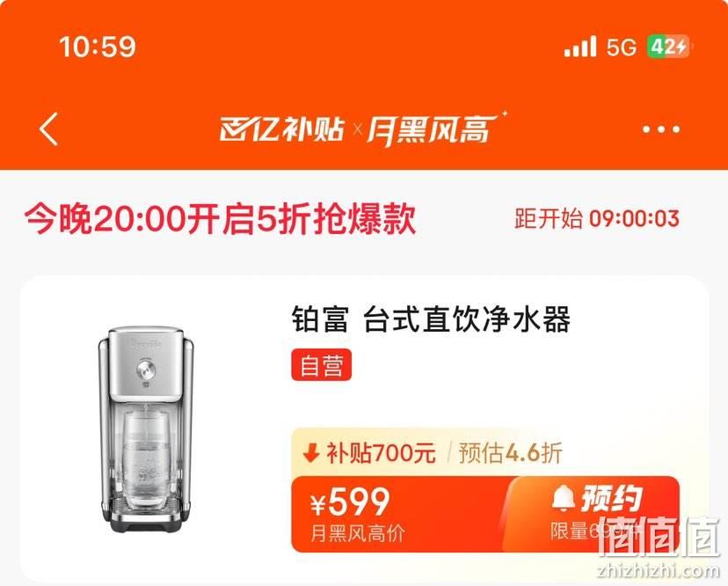
Task: Tap the battery indicator in status bar
Action: (x=669, y=47)
